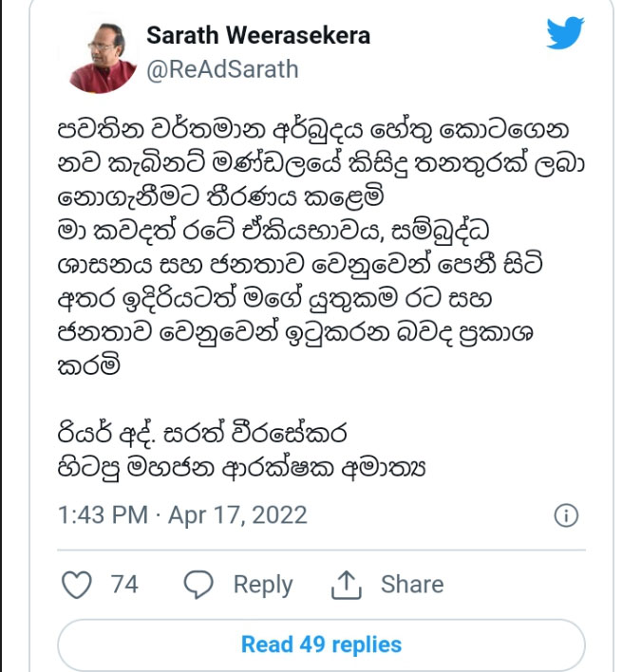Image resolution: width=641 pixels, height=672 pixels.
Task: Click the Apr 17, 2022 date text
Action: click(237, 515)
